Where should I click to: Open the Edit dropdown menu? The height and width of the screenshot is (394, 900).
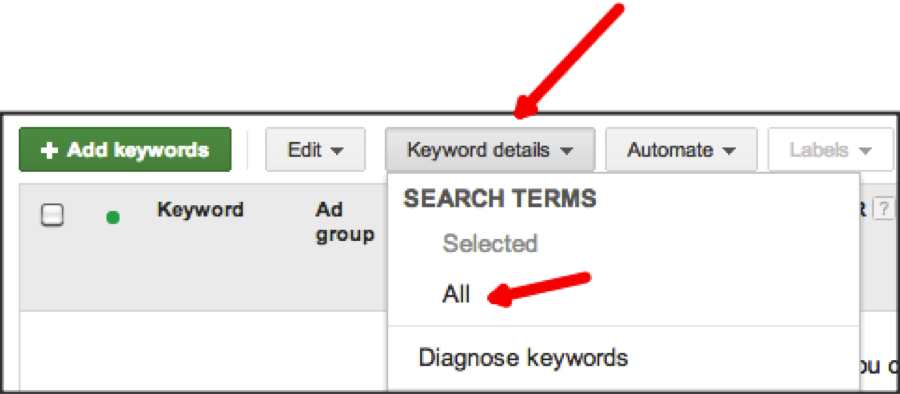click(315, 150)
